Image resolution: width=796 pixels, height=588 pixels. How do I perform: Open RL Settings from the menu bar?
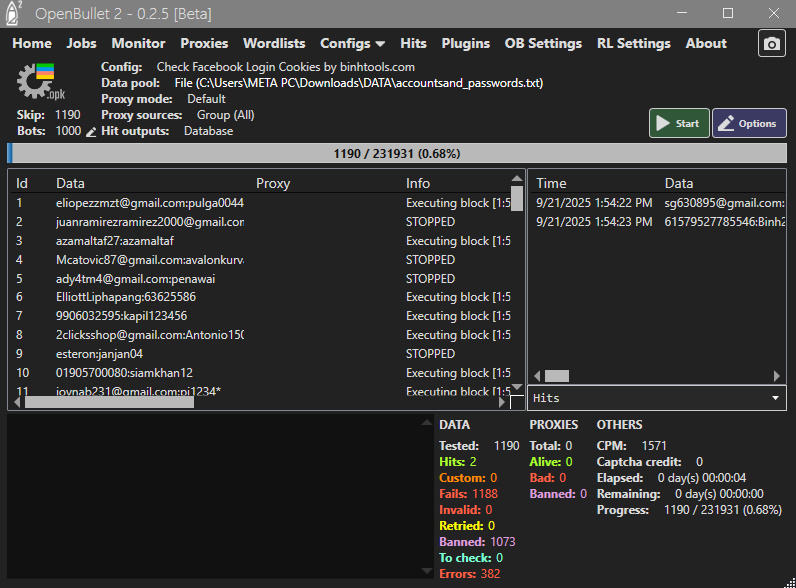(633, 44)
